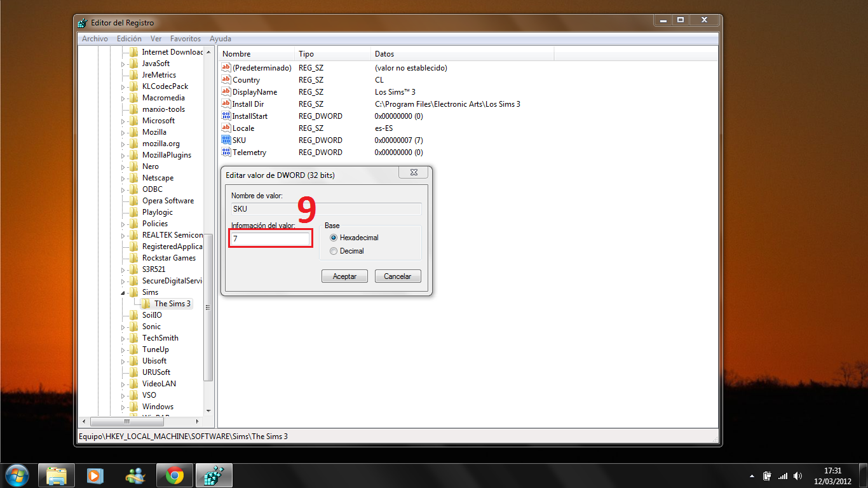868x488 pixels.
Task: Open the Archivo menu
Action: coord(95,39)
